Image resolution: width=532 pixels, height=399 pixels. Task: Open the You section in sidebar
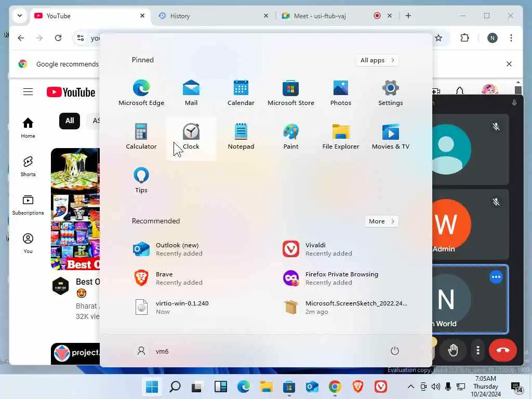click(28, 243)
